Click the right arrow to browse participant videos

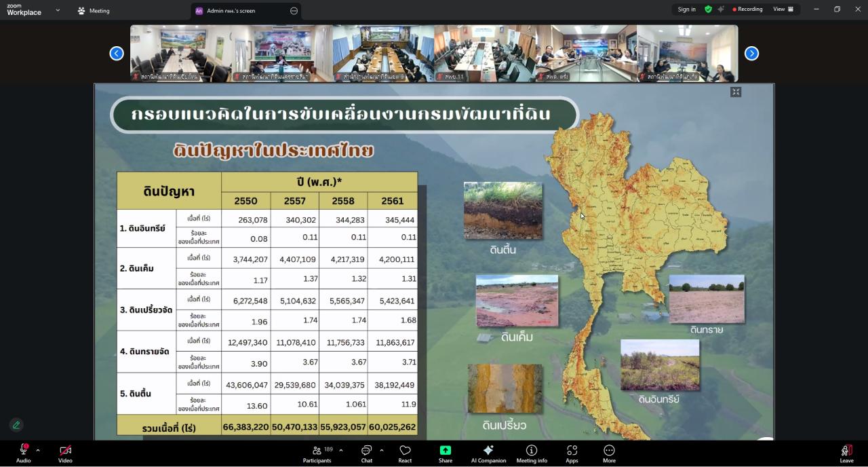tap(751, 53)
